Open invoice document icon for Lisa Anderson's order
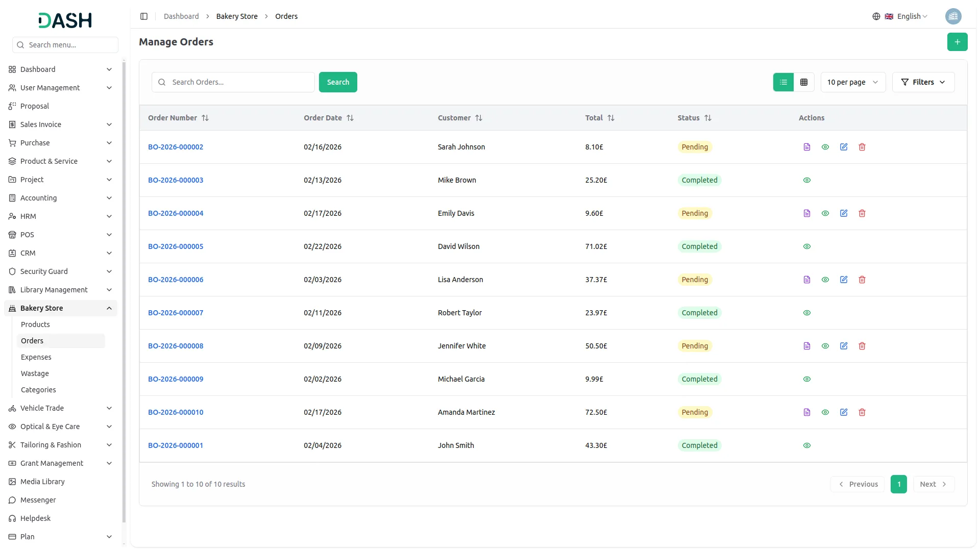The width and height of the screenshot is (980, 551). pos(807,280)
